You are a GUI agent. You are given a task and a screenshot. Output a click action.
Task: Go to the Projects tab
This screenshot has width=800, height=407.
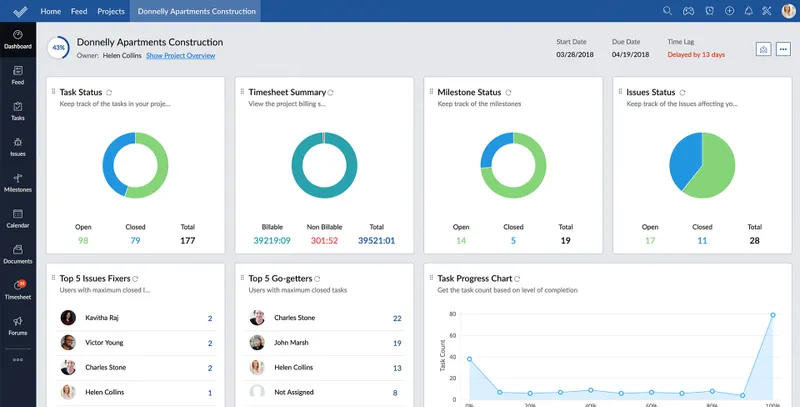[111, 11]
